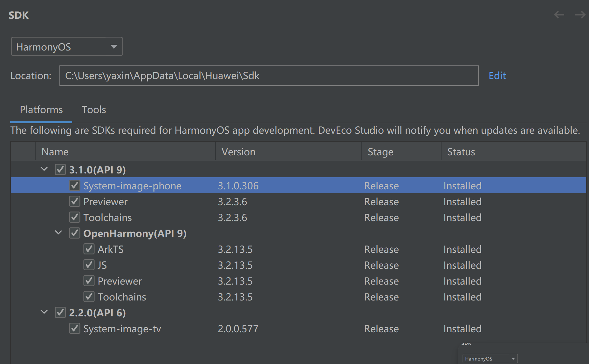Collapse the OpenHarmony(API 9) group
The image size is (589, 364).
(58, 233)
